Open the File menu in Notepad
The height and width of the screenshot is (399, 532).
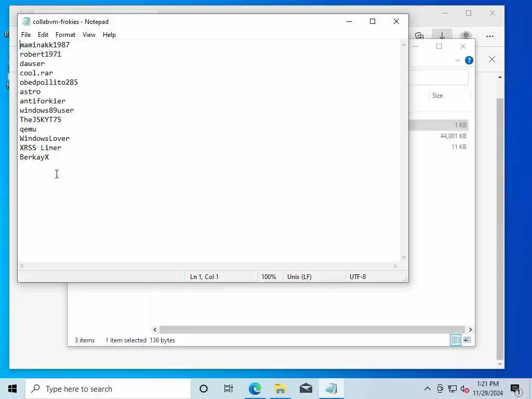(26, 35)
